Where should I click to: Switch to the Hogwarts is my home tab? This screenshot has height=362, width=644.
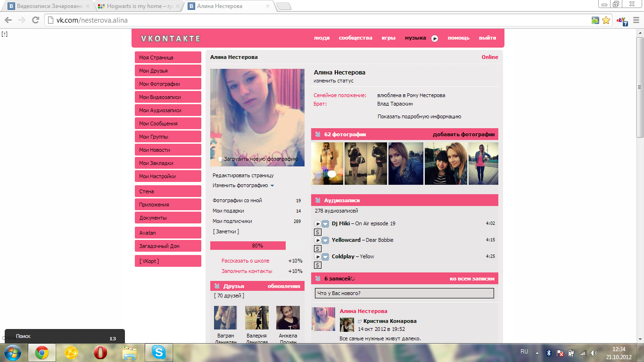coord(139,6)
